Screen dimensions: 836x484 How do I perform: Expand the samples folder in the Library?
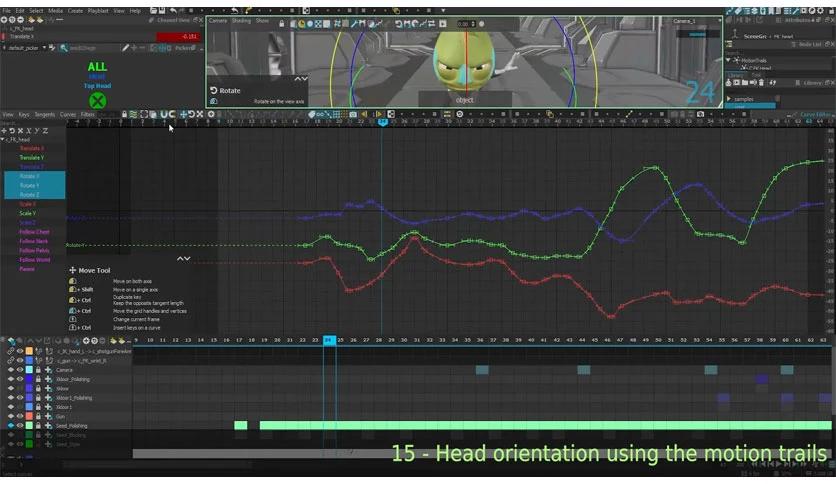pyautogui.click(x=729, y=99)
